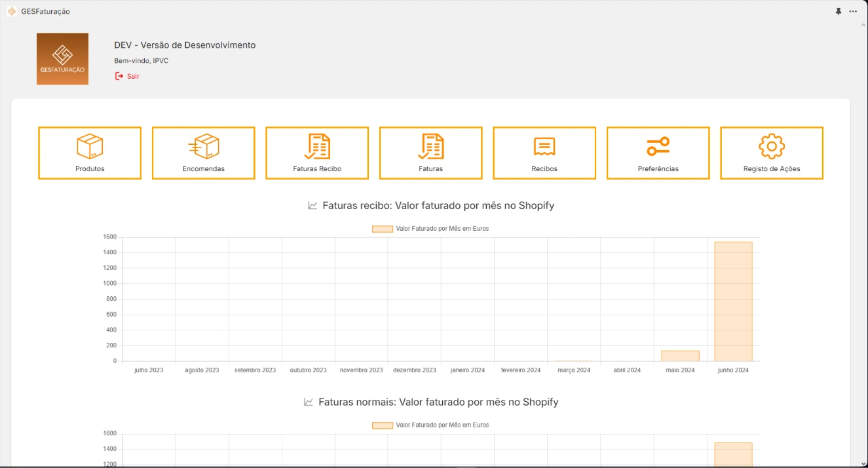This screenshot has width=868, height=468.
Task: Open the ellipsis overflow menu
Action: click(854, 10)
